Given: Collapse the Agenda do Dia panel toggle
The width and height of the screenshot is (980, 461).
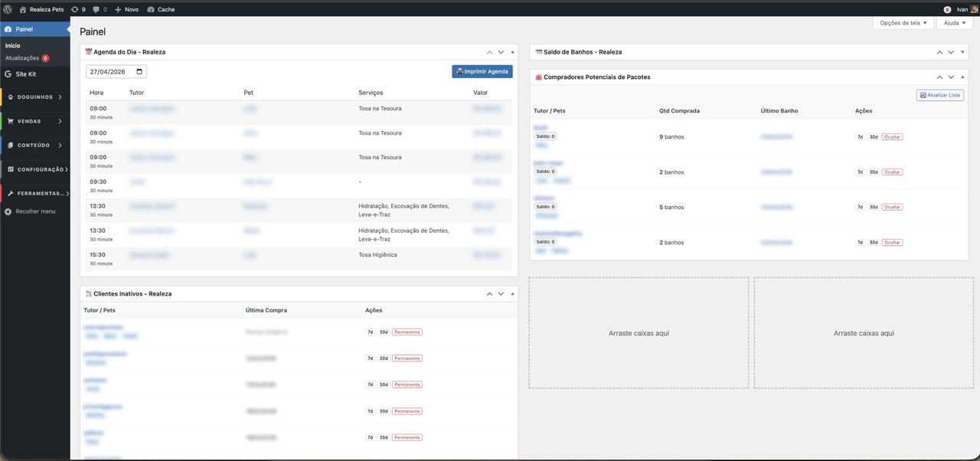Looking at the screenshot, I should (513, 52).
